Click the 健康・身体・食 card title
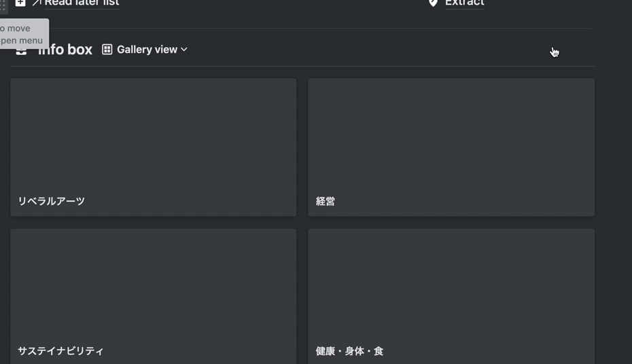The width and height of the screenshot is (632, 364). [x=349, y=351]
